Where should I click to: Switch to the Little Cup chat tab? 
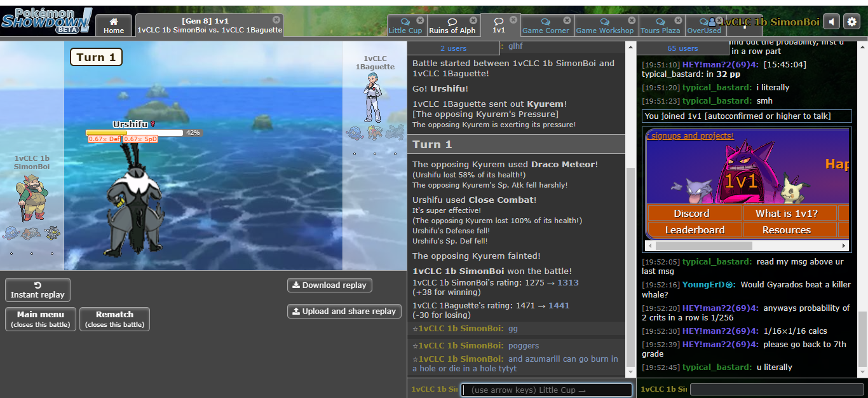[405, 26]
